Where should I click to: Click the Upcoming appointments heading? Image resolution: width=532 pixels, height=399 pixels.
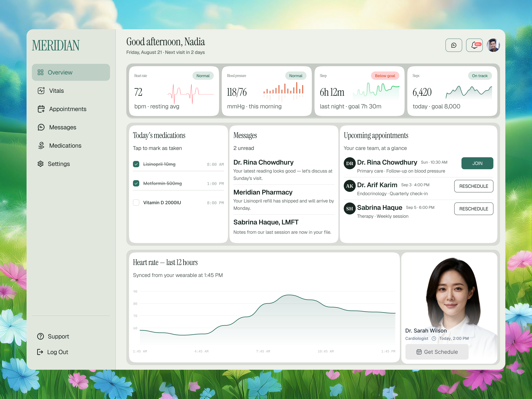[x=376, y=135]
